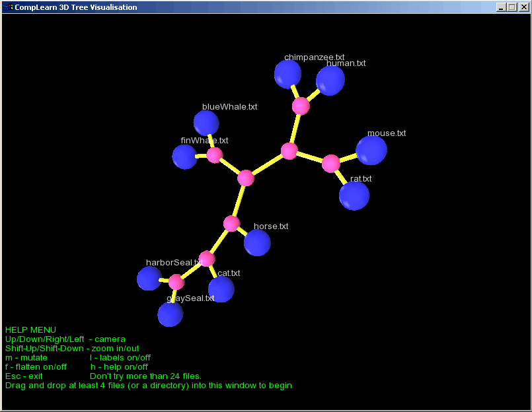Minimize the CompLearn visualisation window
The width and height of the screenshot is (532, 412).
pyautogui.click(x=502, y=7)
